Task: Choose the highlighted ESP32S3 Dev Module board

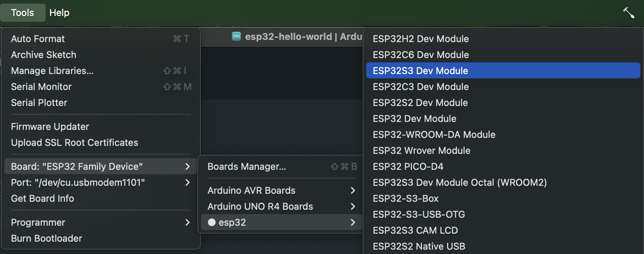Action: tap(503, 71)
